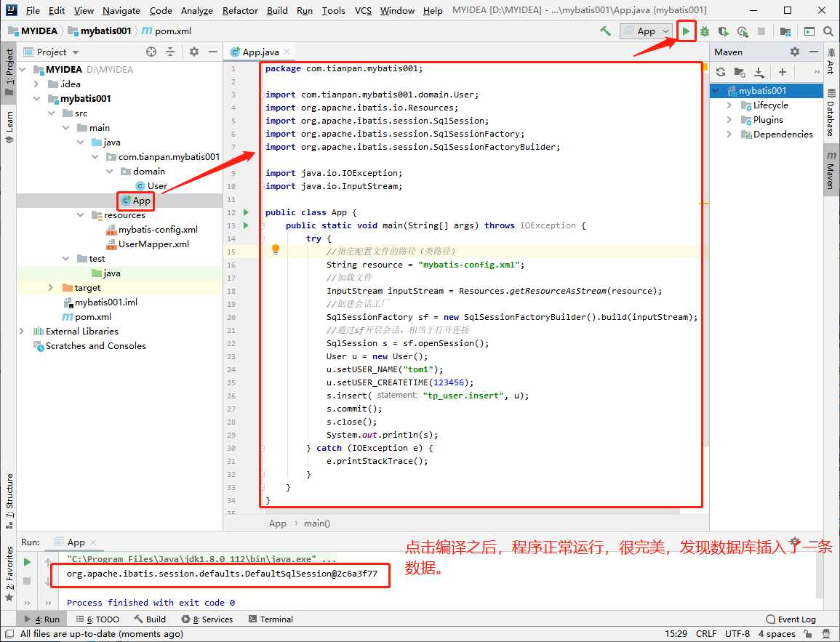Expand Maven Plugins node
Image resolution: width=840 pixels, height=642 pixels.
[x=729, y=120]
